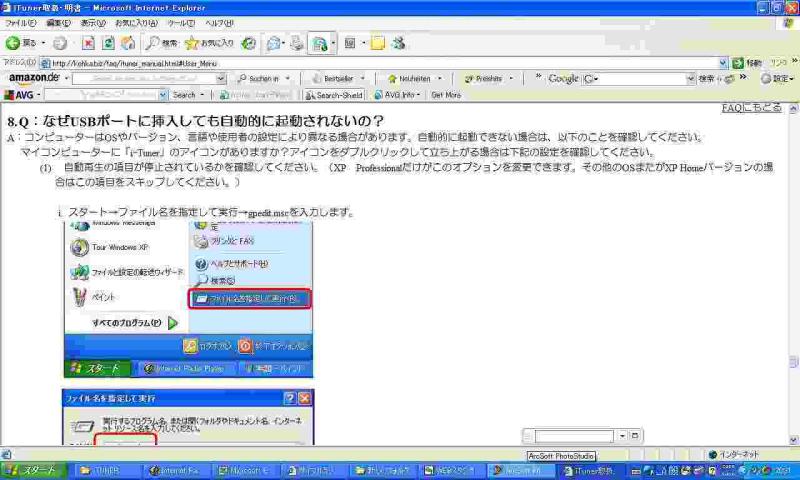
Task: Click the Search-Shield button
Action: coord(334,95)
